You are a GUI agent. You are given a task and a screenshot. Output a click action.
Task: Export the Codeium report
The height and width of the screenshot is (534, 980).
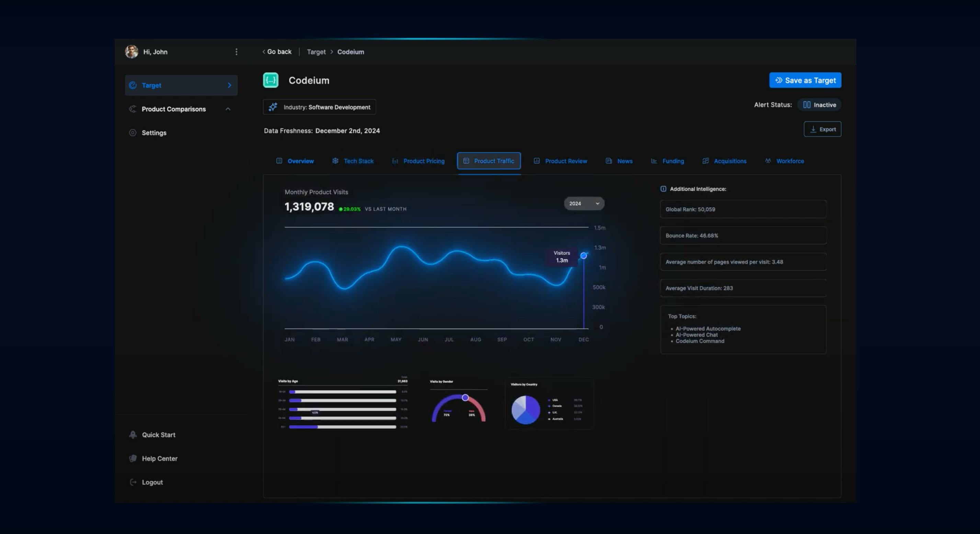tap(822, 130)
